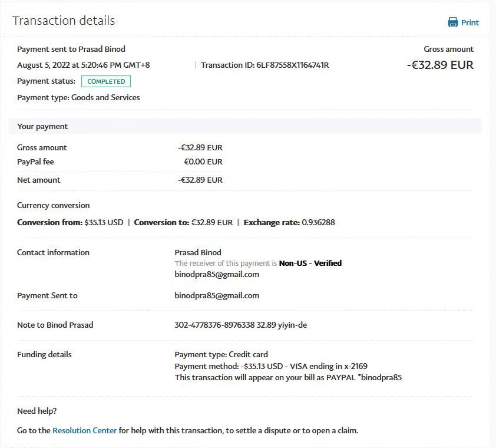Open the Resolution Center link
The height and width of the screenshot is (448, 496).
click(84, 430)
